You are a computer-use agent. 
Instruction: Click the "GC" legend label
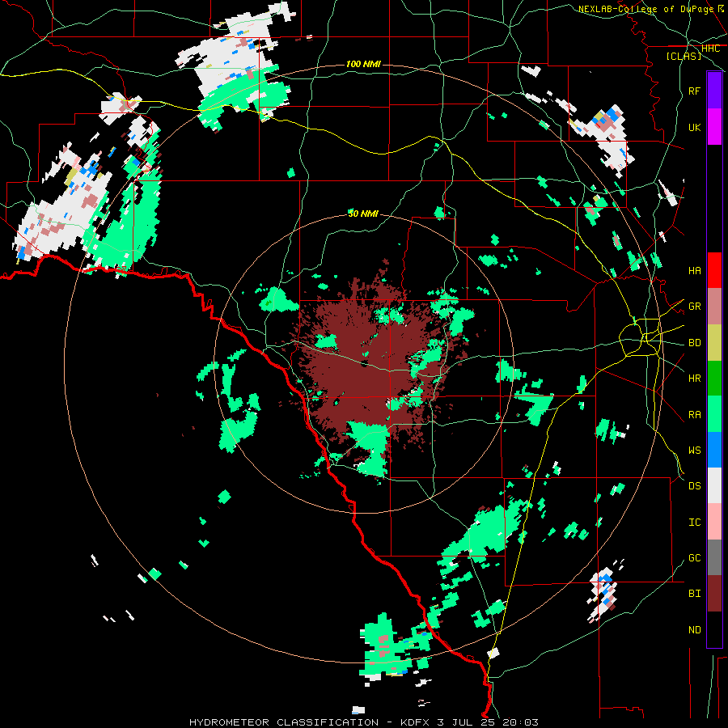pyautogui.click(x=694, y=558)
